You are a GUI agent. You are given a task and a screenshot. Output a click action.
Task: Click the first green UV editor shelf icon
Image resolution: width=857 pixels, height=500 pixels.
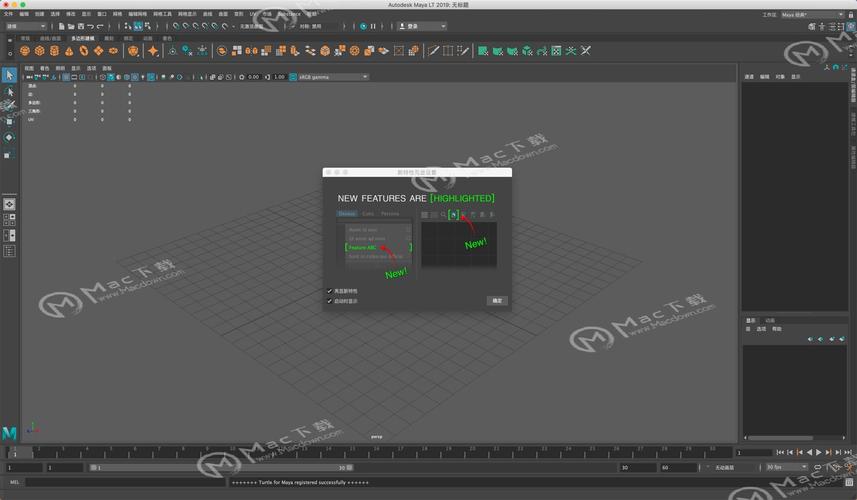(x=483, y=51)
